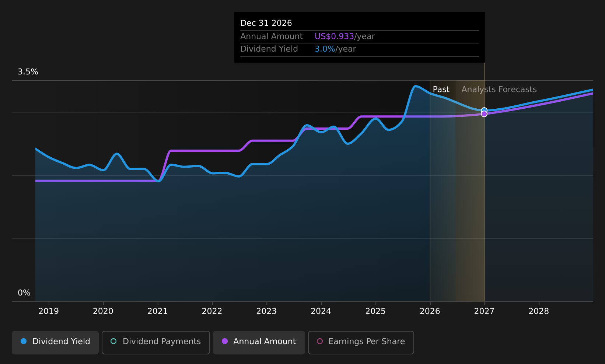Enable the Earnings Per Share series
This screenshot has height=364, width=605.
click(361, 342)
